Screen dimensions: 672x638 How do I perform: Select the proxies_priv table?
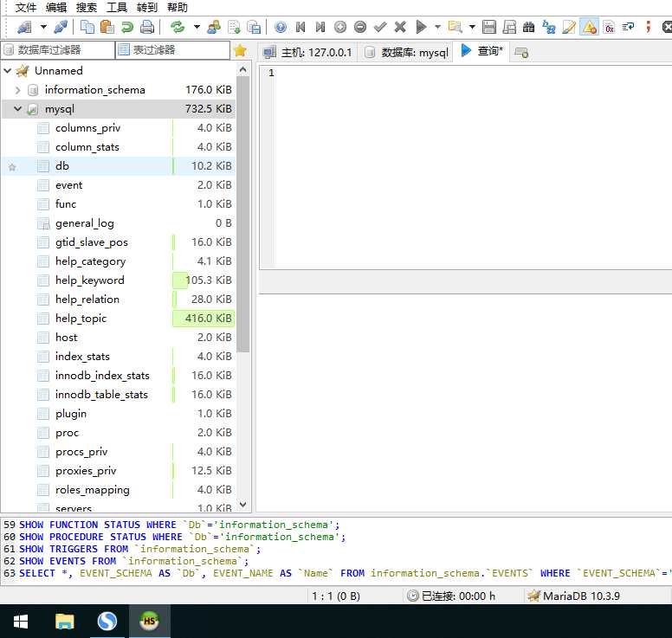86,470
